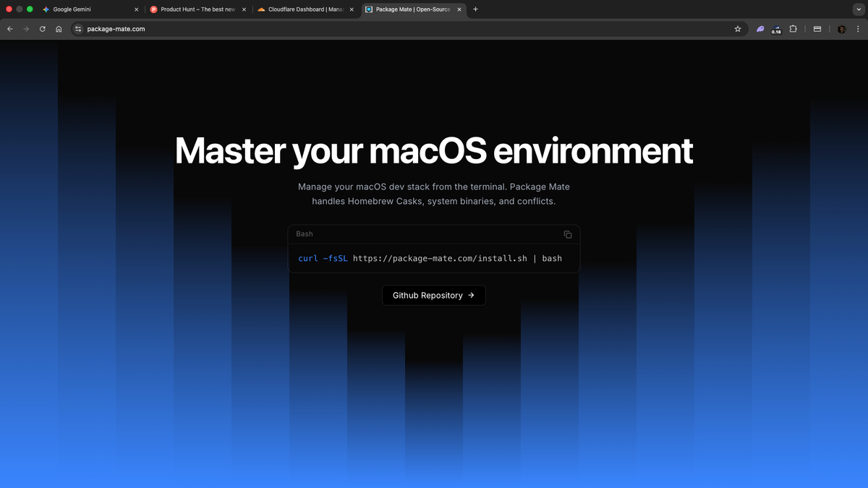Go to the browser home page
The image size is (868, 488).
click(x=59, y=29)
